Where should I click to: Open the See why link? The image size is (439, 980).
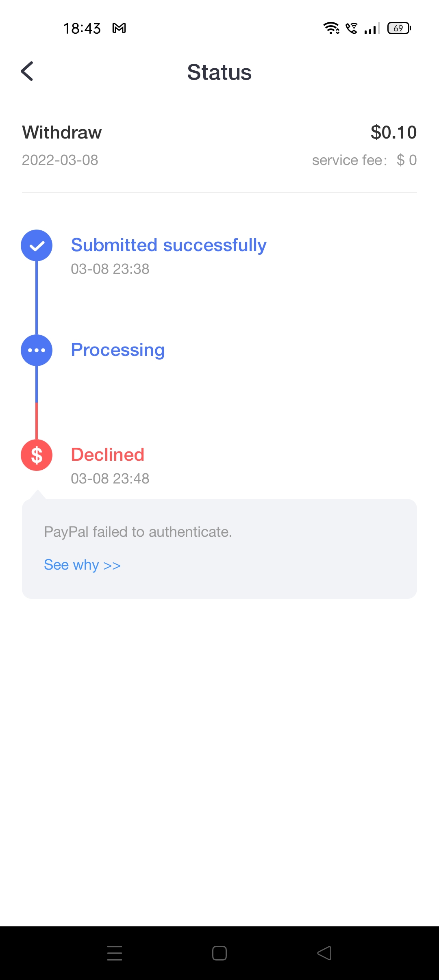click(x=82, y=565)
